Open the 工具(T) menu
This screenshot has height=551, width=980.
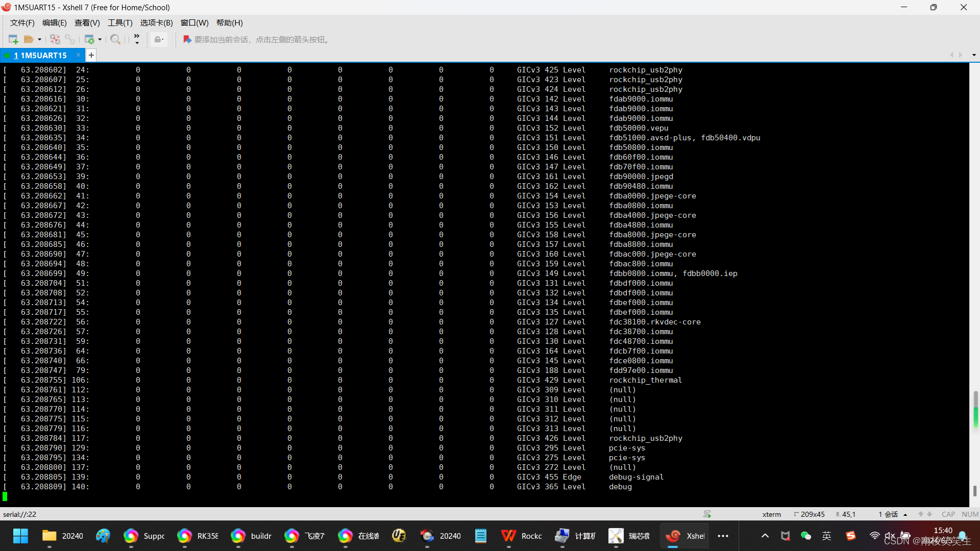click(120, 23)
